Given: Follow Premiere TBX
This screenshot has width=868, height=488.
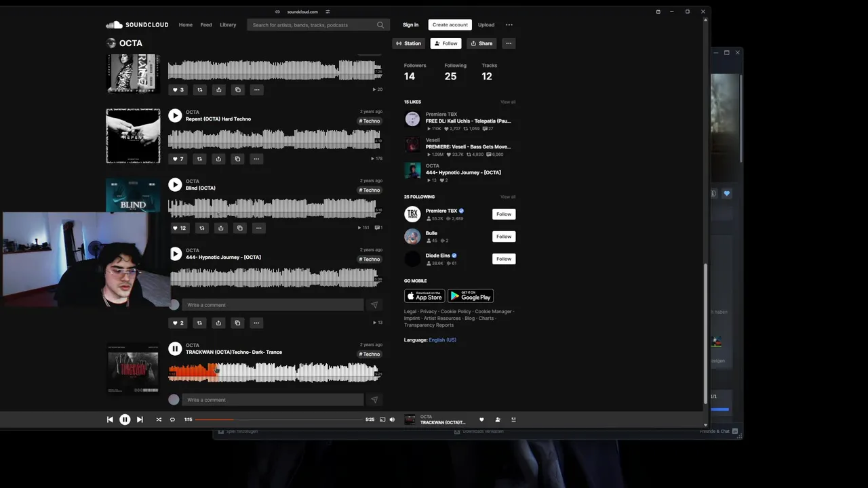Looking at the screenshot, I should tap(504, 214).
